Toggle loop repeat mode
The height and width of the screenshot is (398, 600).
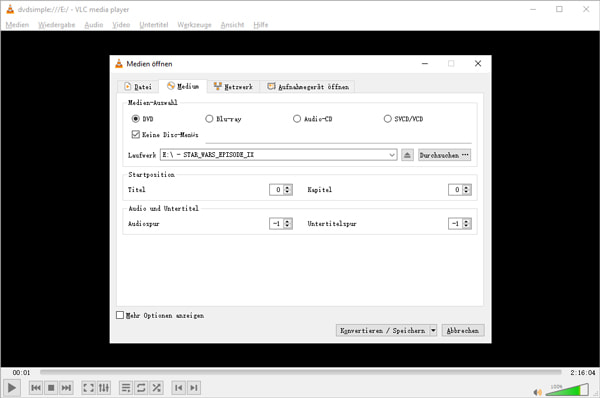(x=141, y=388)
